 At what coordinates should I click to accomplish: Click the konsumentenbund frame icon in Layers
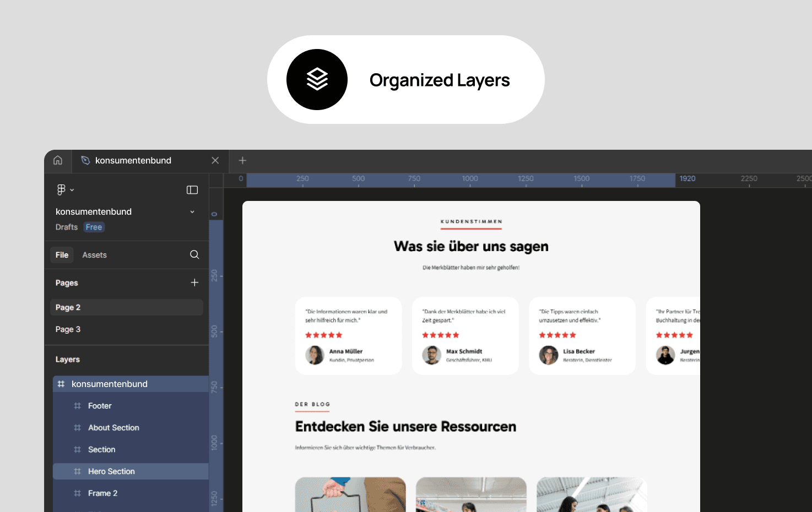tap(61, 384)
